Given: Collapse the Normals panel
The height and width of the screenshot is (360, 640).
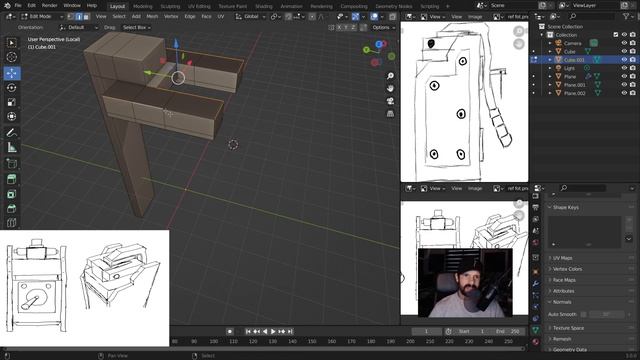Looking at the screenshot, I should pyautogui.click(x=562, y=302).
